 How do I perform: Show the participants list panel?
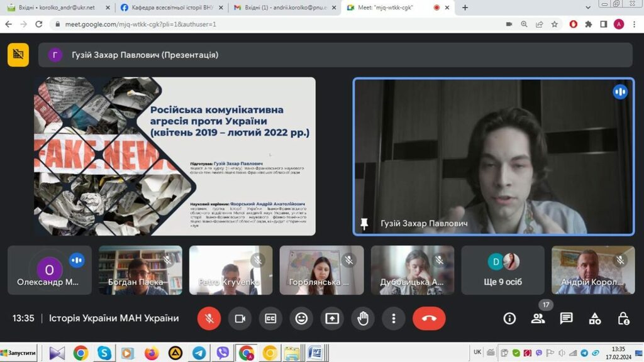tap(538, 319)
